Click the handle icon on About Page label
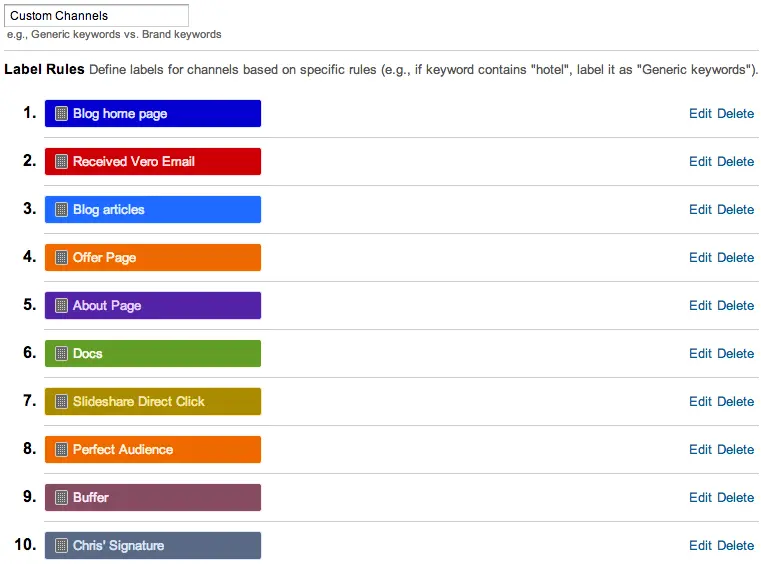This screenshot has width=763, height=564. coord(61,306)
